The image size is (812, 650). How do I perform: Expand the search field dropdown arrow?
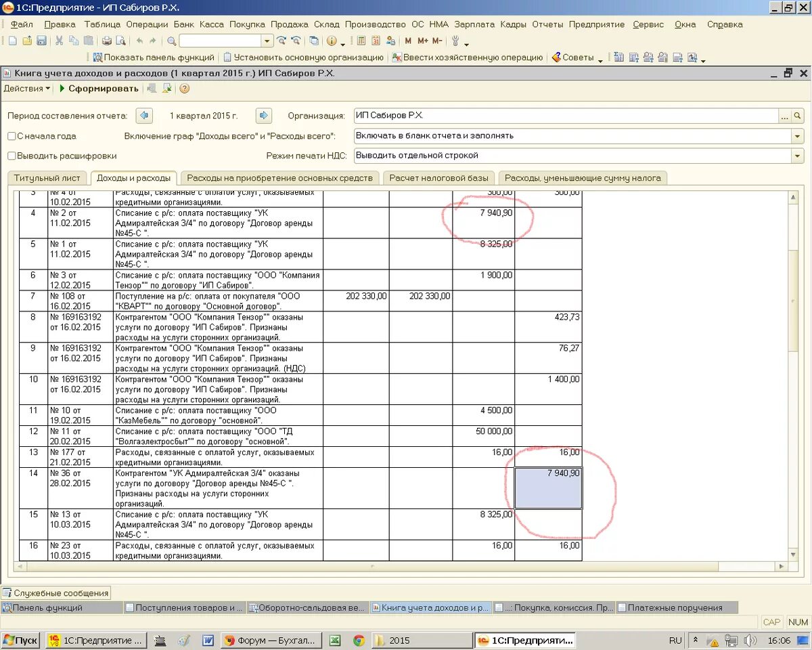tap(267, 41)
